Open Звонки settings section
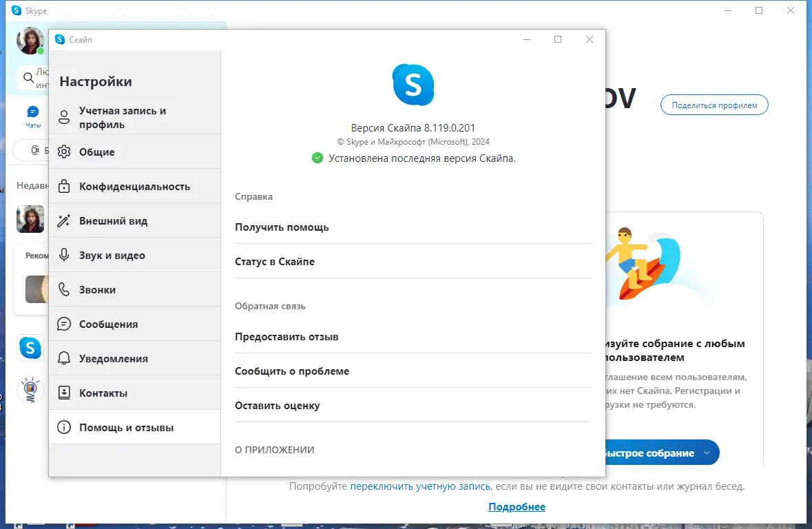 [x=134, y=289]
